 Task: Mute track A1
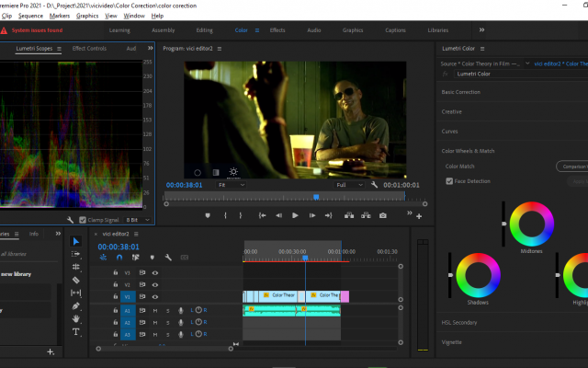tap(155, 311)
